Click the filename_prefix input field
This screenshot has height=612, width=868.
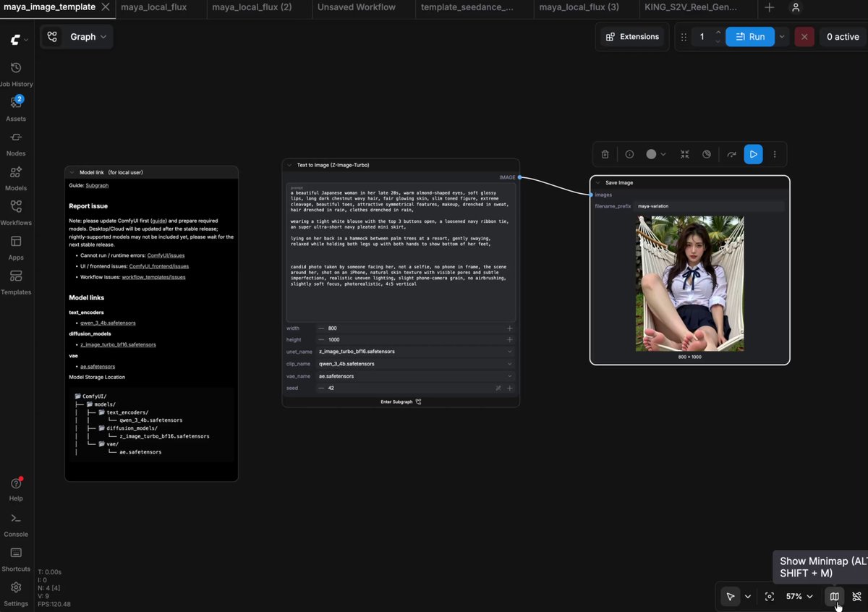(710, 206)
